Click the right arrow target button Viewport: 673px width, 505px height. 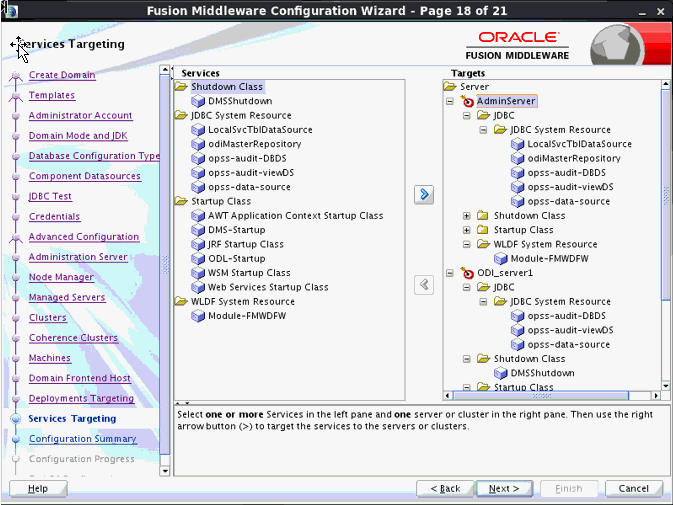point(424,194)
